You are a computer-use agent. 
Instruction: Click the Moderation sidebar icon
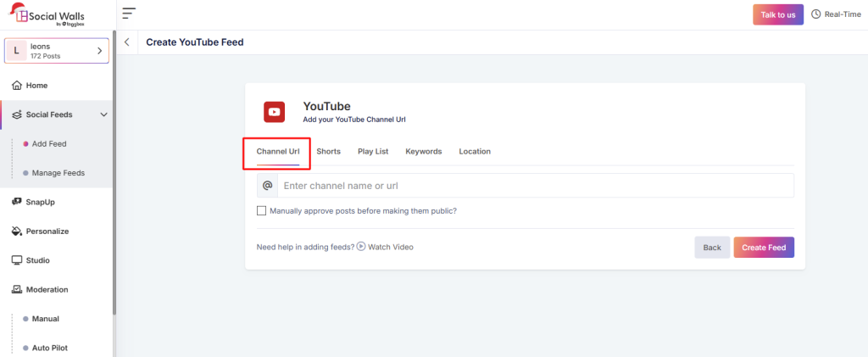tap(17, 290)
